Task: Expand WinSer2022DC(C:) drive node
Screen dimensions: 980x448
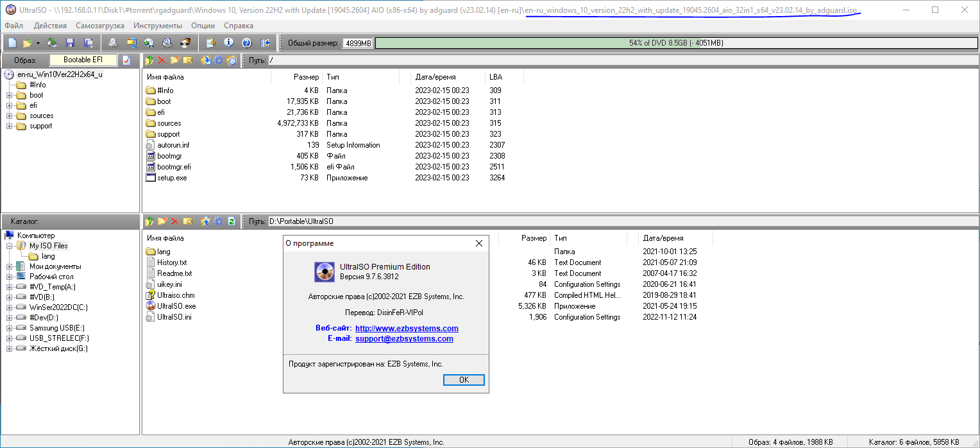Action: point(9,307)
